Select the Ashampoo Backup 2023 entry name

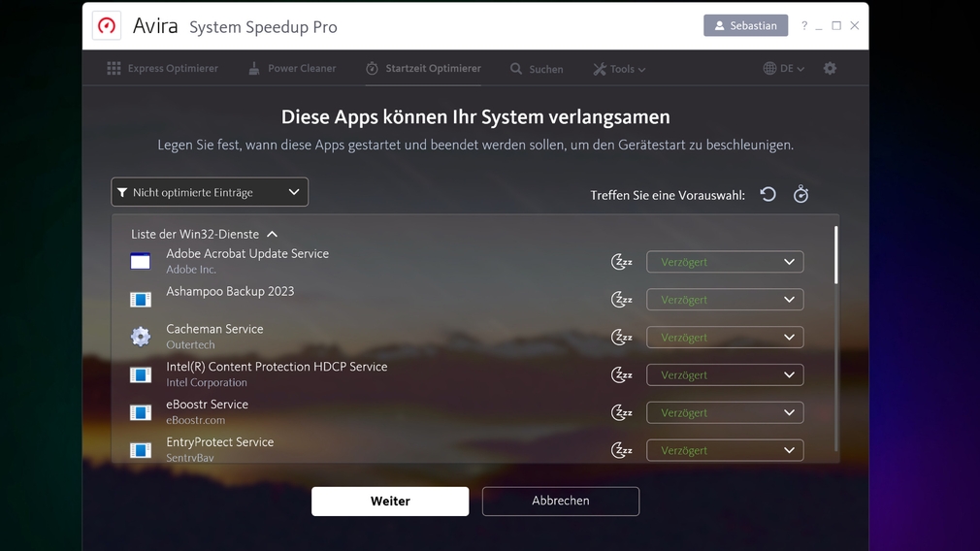(230, 291)
